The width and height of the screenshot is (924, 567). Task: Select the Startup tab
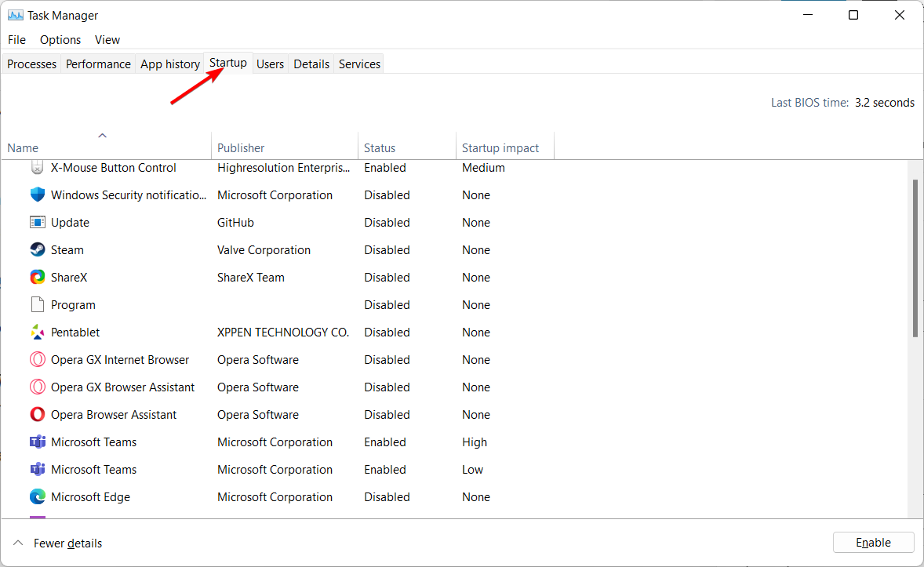[228, 63]
